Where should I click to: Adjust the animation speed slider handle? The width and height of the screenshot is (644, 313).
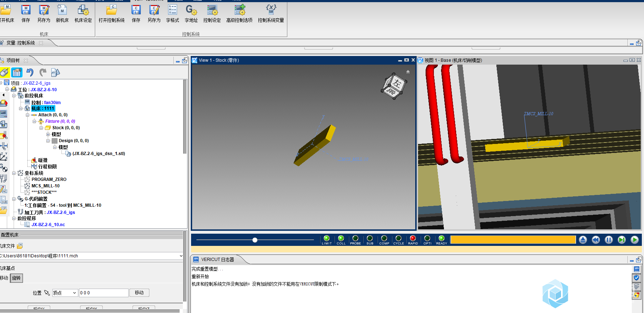[255, 240]
